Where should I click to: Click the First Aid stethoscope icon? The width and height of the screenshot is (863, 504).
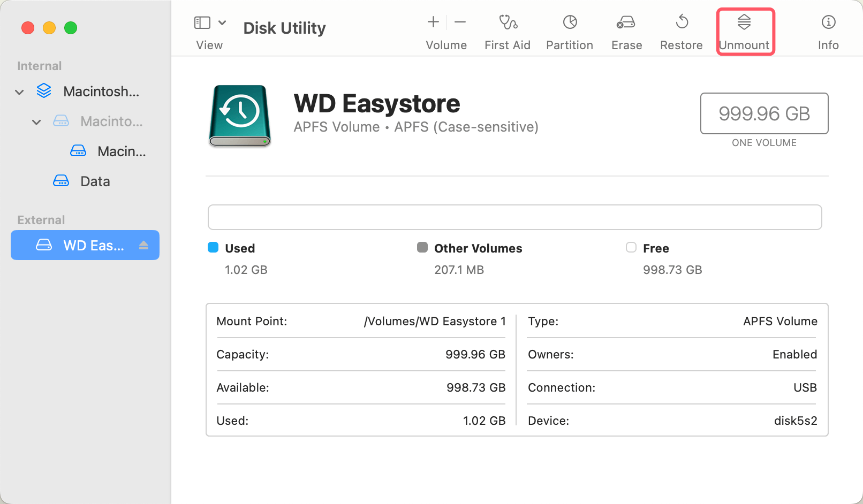pyautogui.click(x=508, y=22)
